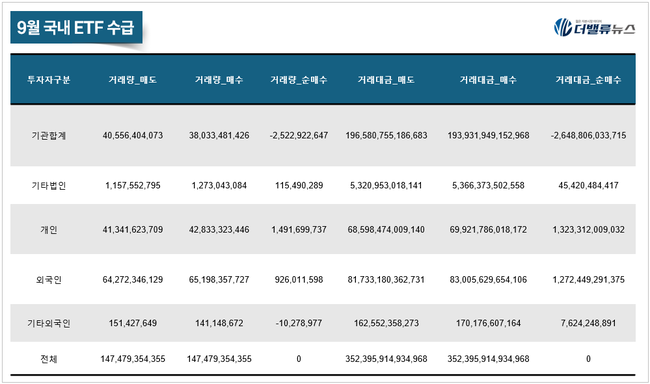
Task: Click the 기관합계 row label
Action: point(49,136)
